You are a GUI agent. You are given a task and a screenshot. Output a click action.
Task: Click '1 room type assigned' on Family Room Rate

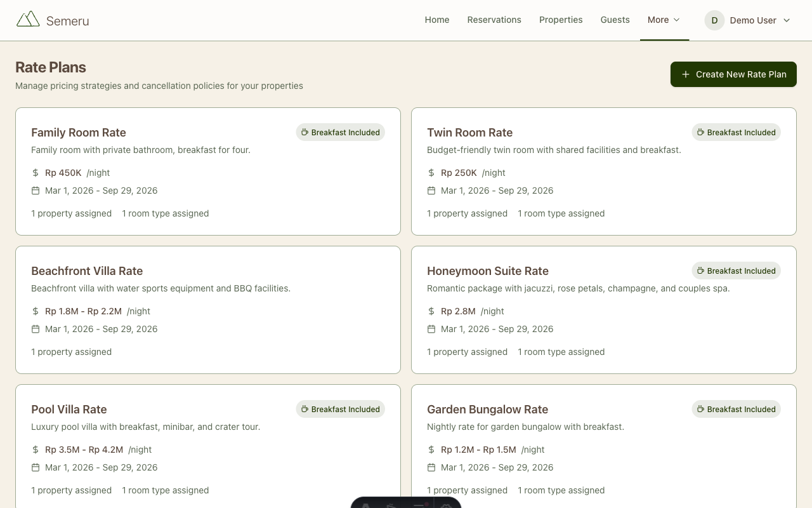pyautogui.click(x=166, y=213)
